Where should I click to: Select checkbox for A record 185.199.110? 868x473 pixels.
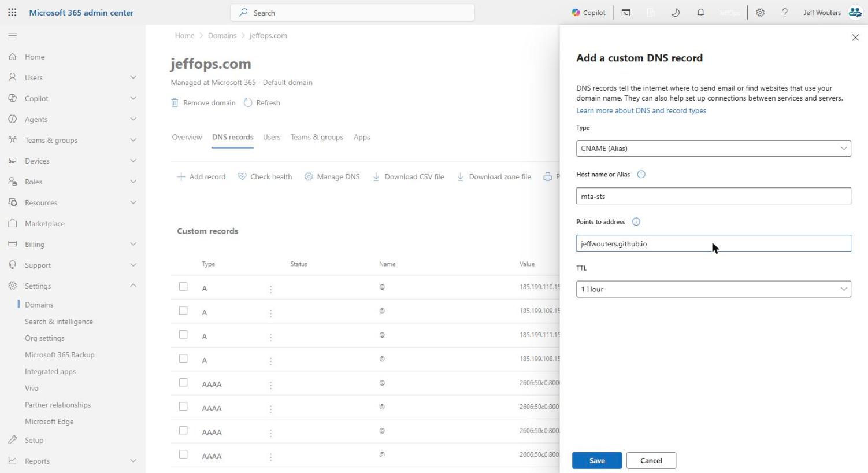coord(183,286)
